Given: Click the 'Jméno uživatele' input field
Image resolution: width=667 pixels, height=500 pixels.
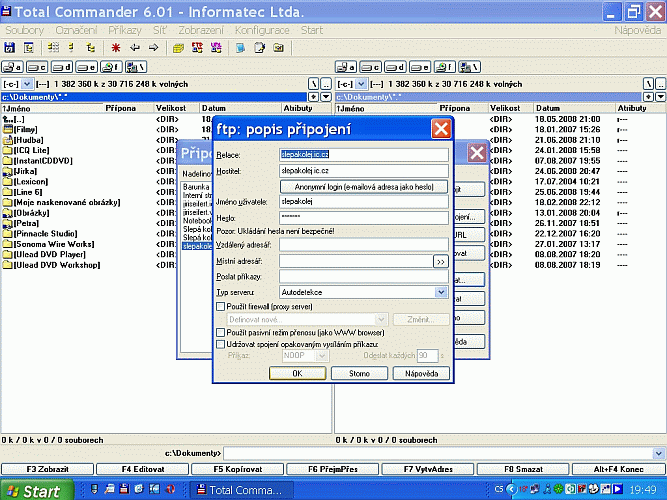Looking at the screenshot, I should point(363,201).
